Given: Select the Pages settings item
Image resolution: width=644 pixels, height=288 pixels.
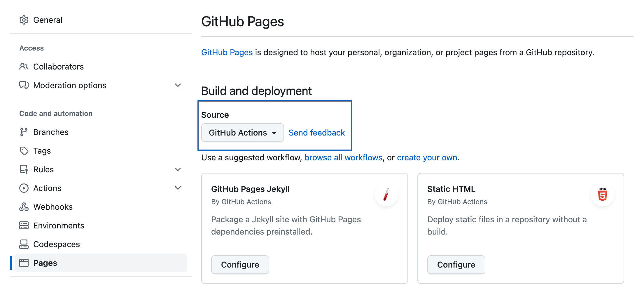Looking at the screenshot, I should 101,263.
